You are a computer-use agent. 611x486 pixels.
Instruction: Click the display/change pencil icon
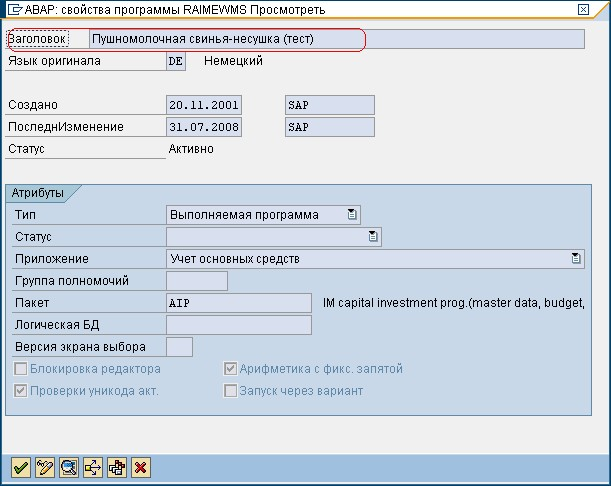tap(45, 467)
